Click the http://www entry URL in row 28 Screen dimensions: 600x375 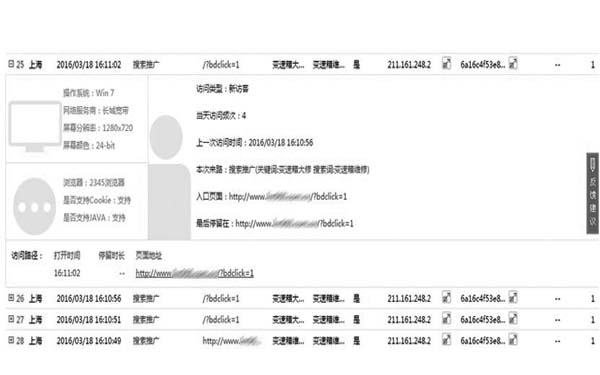(232, 341)
